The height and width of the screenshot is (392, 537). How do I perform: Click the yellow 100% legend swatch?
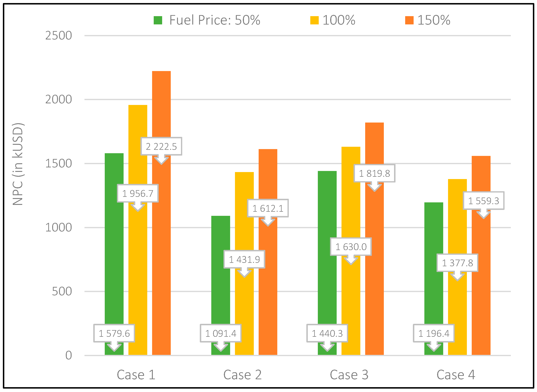[314, 20]
